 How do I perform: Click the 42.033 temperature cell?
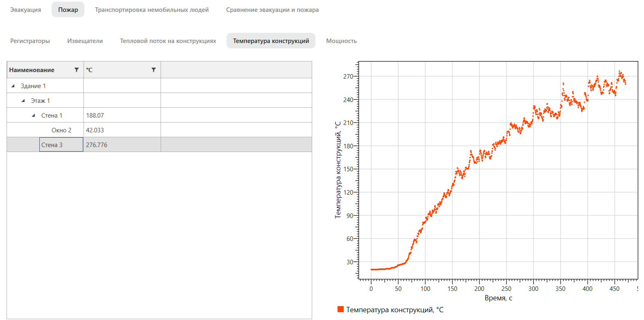pyautogui.click(x=122, y=130)
